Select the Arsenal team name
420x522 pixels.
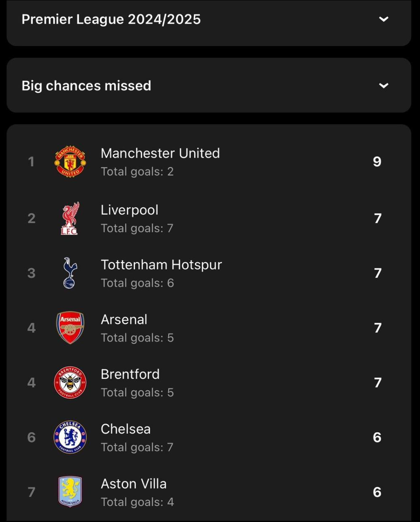[x=124, y=319]
